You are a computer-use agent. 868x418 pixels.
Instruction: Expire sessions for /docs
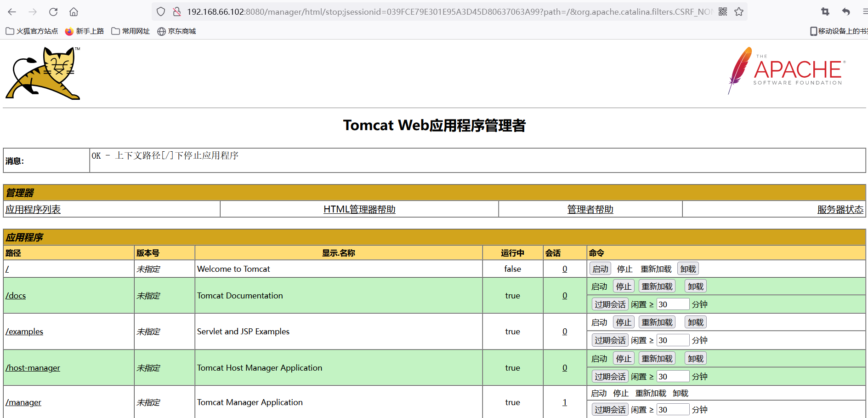point(610,304)
